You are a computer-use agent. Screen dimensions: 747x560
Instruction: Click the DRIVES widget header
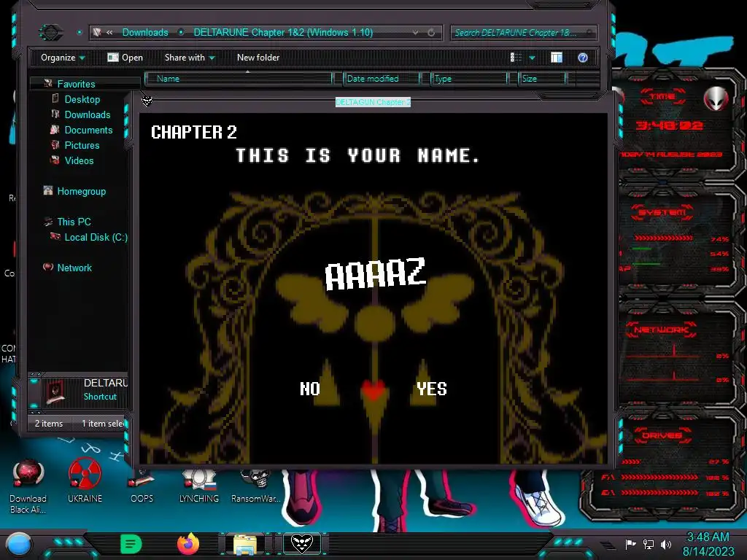tap(662, 435)
